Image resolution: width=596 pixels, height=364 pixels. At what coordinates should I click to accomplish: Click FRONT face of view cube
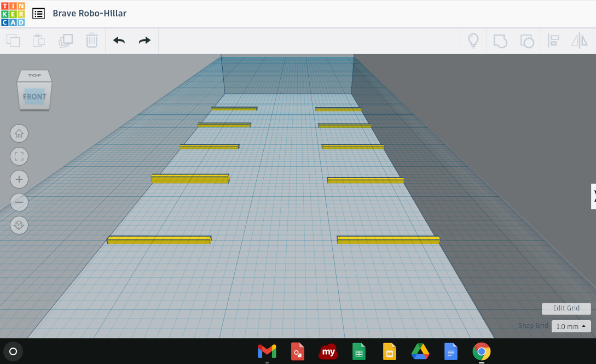34,96
